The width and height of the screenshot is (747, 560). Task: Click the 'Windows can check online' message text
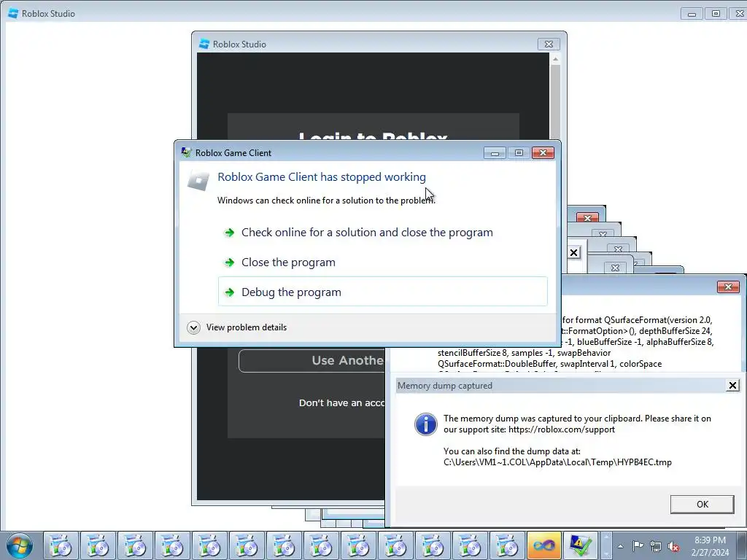tap(326, 201)
